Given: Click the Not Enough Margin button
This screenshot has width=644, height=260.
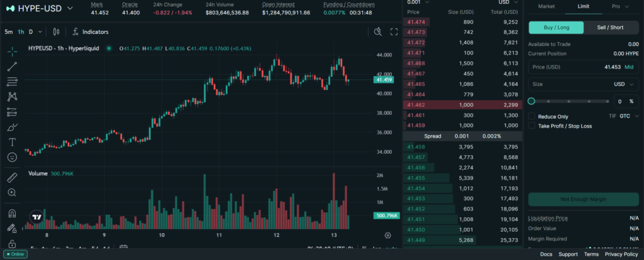Looking at the screenshot, I should point(583,199).
